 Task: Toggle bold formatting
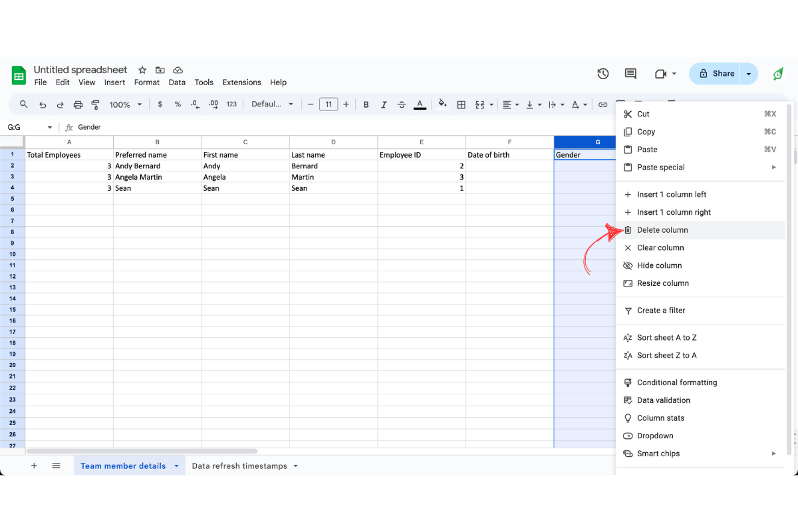coord(366,104)
